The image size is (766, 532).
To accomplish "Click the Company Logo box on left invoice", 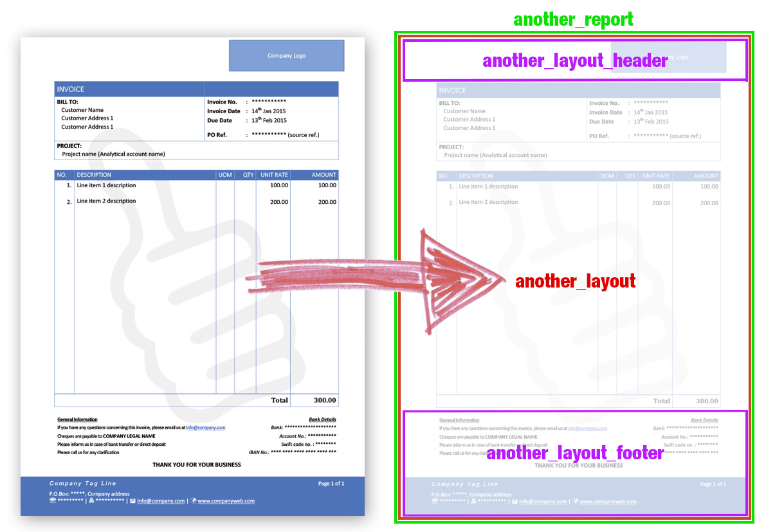I will pyautogui.click(x=286, y=56).
